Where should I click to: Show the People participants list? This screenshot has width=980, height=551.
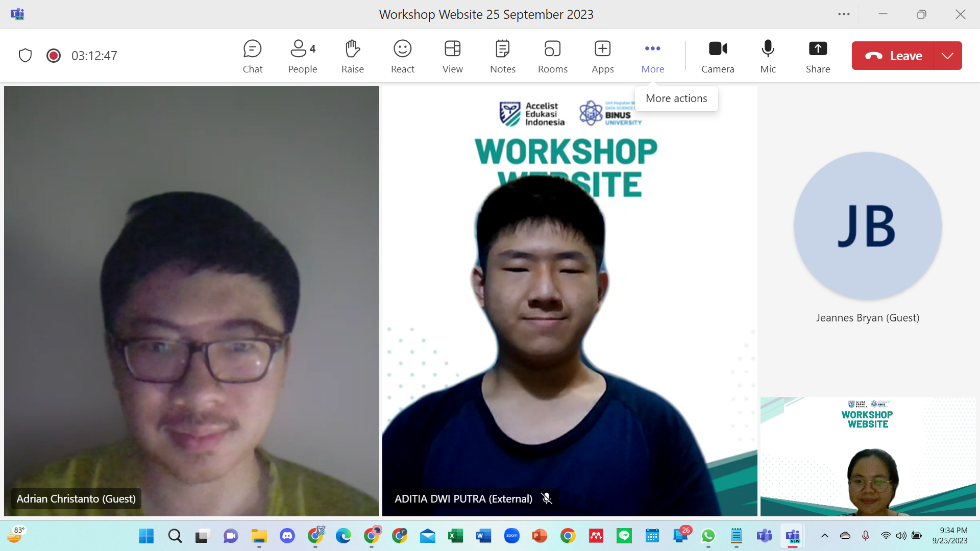tap(302, 56)
